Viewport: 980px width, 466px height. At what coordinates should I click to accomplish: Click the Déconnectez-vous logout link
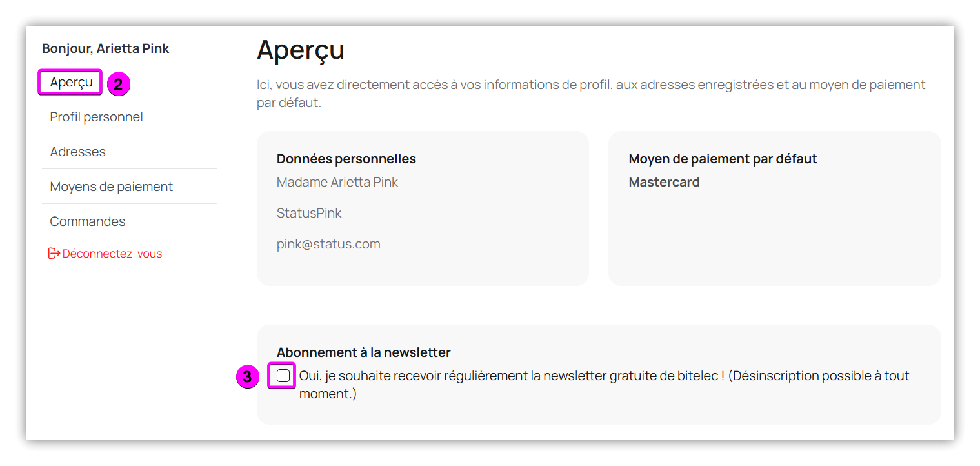(x=112, y=254)
